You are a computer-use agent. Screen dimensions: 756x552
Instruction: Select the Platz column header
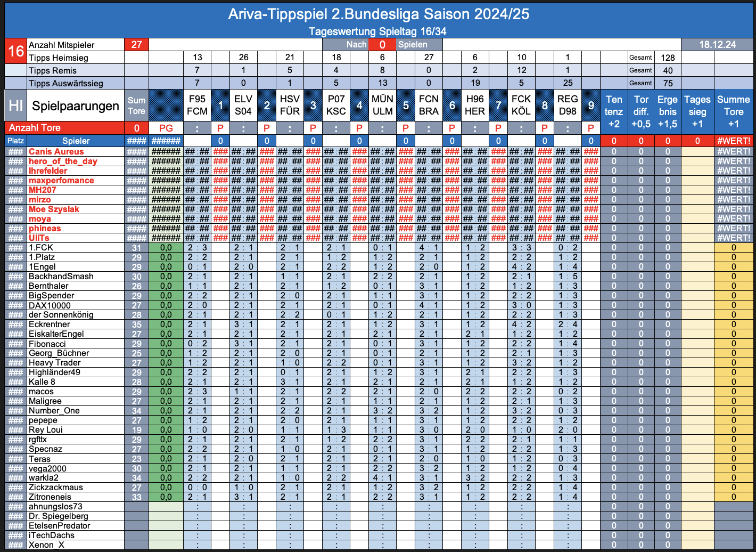[x=16, y=141]
